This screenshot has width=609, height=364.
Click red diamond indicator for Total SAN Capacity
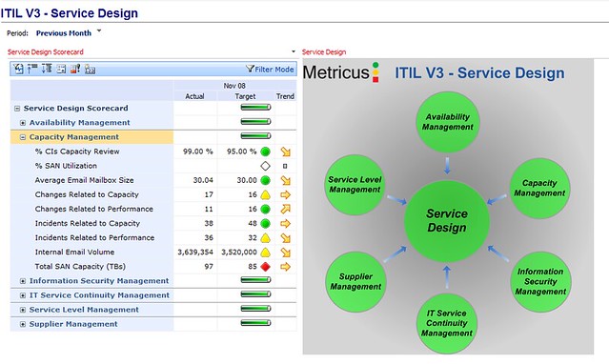pos(265,267)
